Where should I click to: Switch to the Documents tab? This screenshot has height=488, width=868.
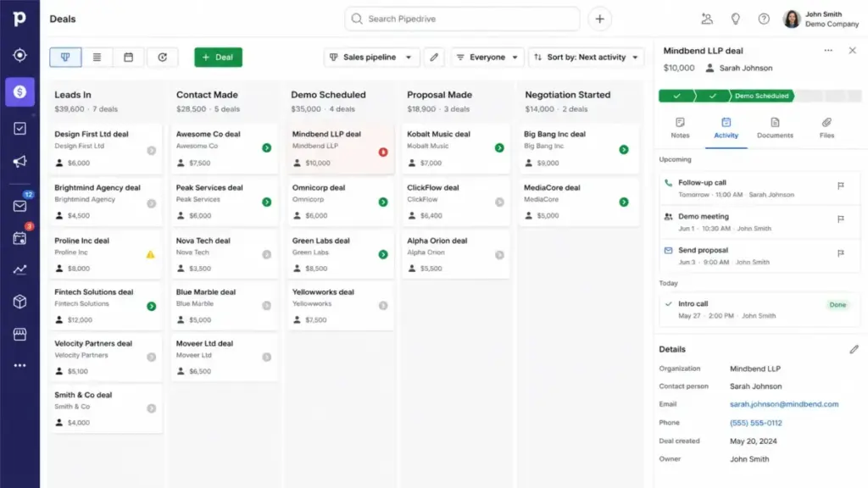pyautogui.click(x=775, y=128)
